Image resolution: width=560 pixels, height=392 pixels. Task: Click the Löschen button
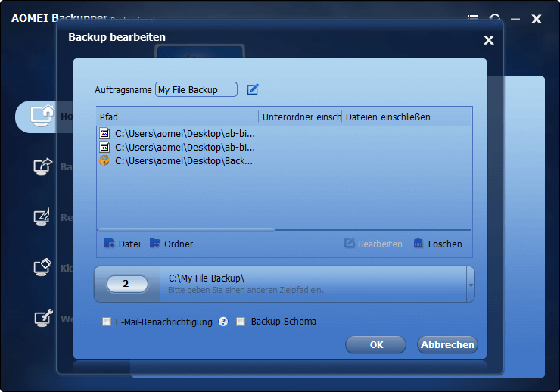(x=438, y=244)
